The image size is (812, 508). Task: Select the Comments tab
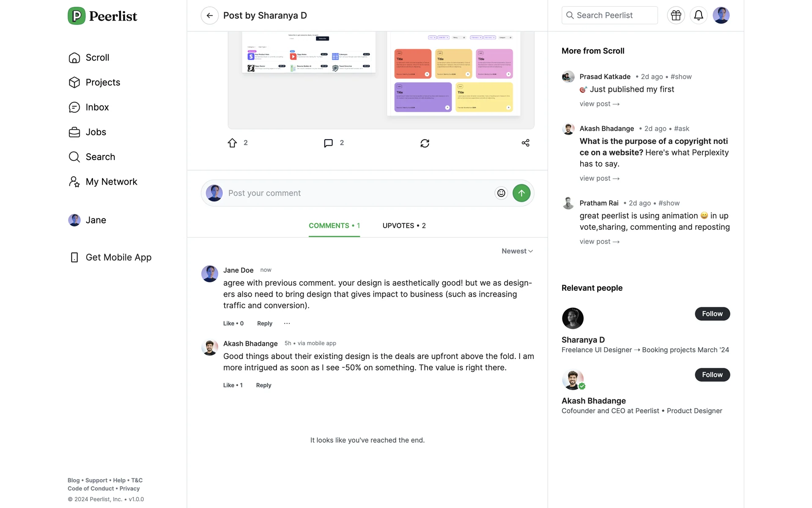(x=334, y=226)
